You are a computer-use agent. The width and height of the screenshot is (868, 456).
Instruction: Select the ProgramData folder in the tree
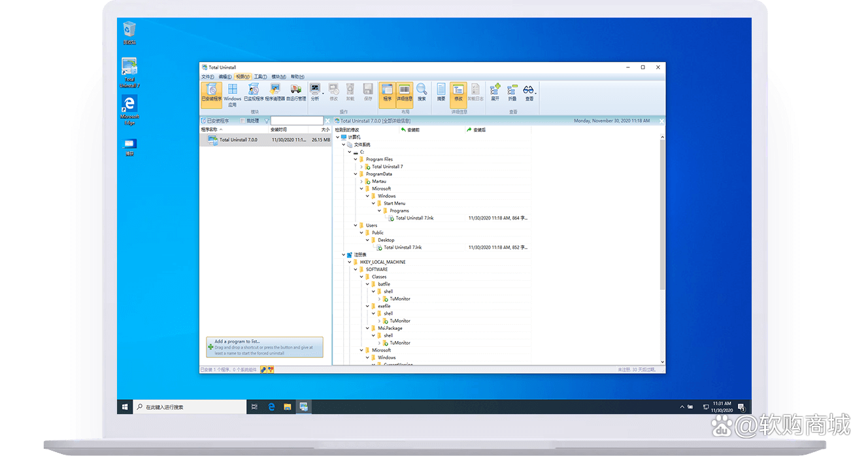click(378, 174)
